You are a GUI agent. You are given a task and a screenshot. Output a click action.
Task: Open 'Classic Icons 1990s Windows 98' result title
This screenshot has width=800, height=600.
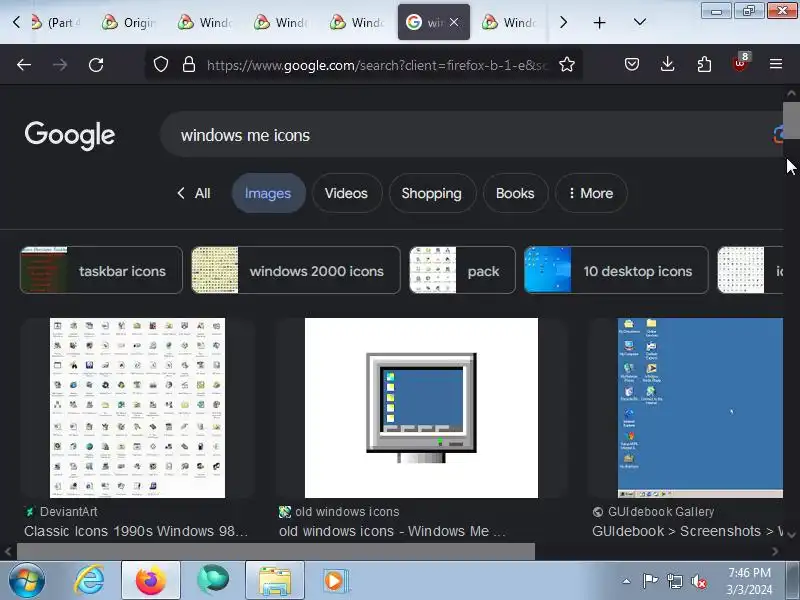pyautogui.click(x=136, y=531)
